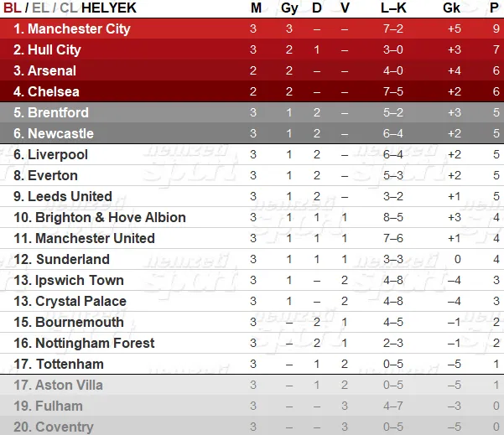
Task: Select the HELYEK heading
Action: (x=109, y=8)
